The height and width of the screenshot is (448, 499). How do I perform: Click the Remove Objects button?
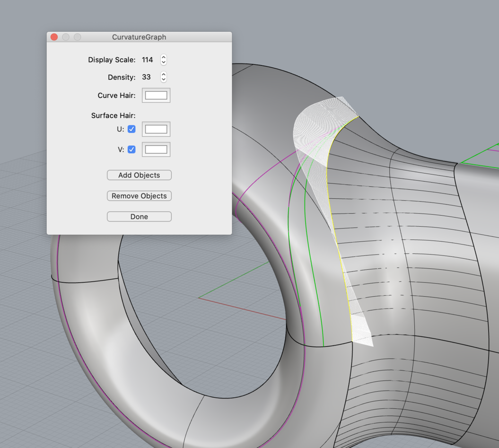[139, 196]
